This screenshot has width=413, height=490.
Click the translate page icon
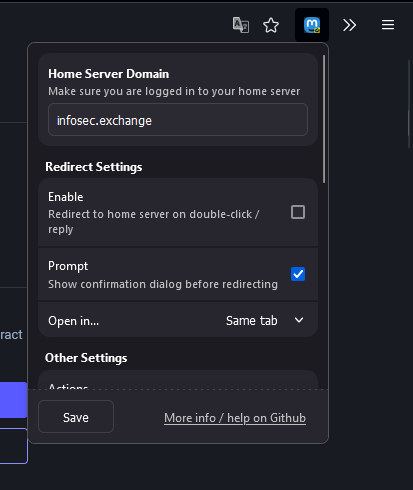pyautogui.click(x=241, y=25)
